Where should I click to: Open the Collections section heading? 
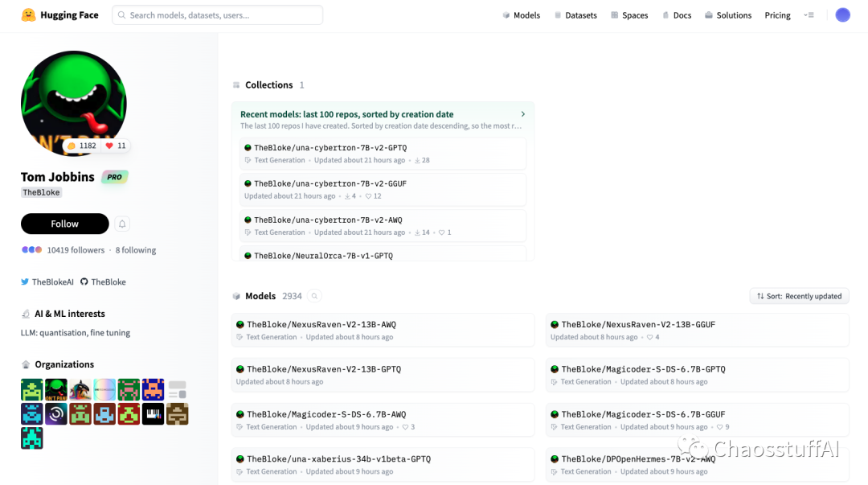[x=269, y=84]
